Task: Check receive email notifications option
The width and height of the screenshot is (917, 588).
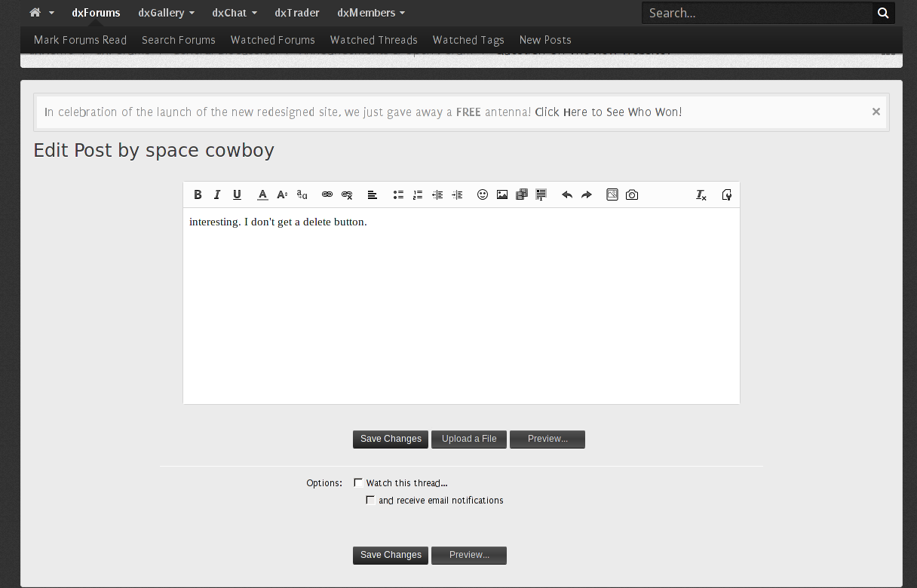Action: [x=370, y=501]
